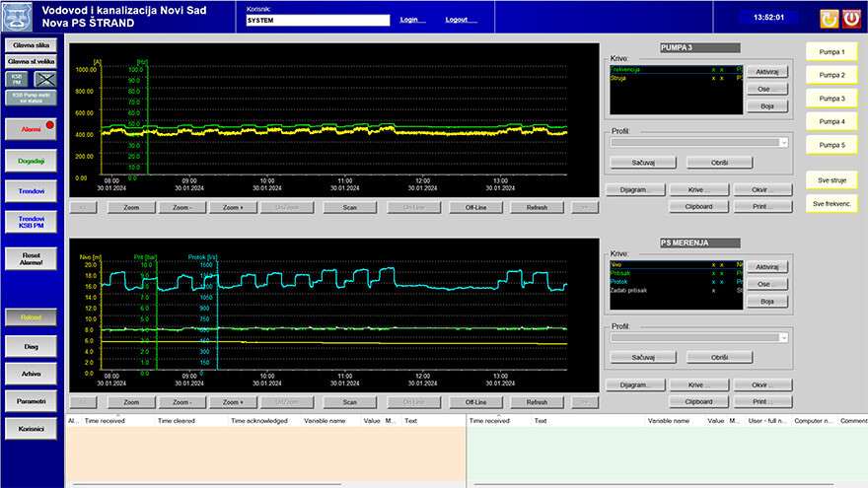Screen dimensions: 868x488
Task: Click Zoom + under PUMPA 3 chart
Action: coord(233,207)
